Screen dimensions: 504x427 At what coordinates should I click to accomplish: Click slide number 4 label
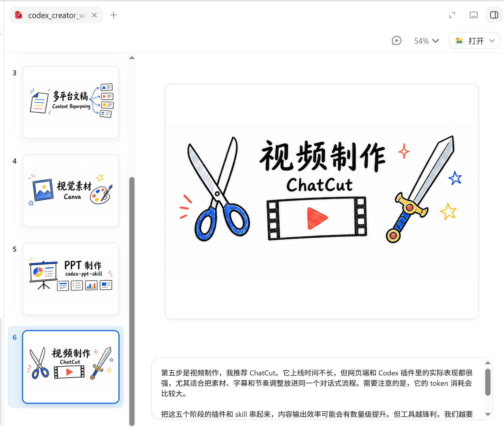14,161
